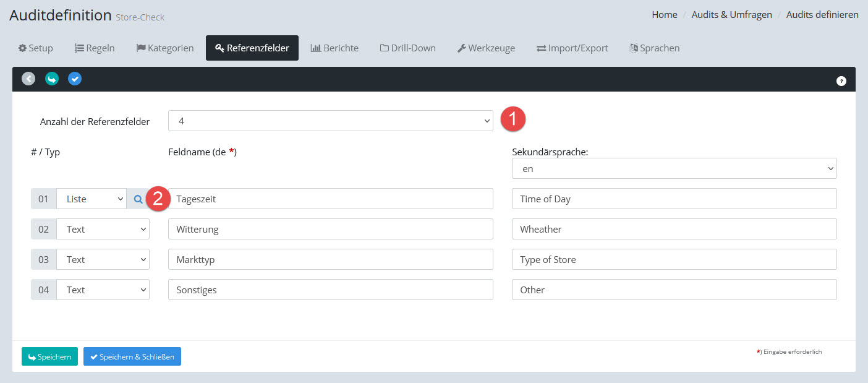868x383 pixels.
Task: Change field 01 type from Liste
Action: pos(91,199)
